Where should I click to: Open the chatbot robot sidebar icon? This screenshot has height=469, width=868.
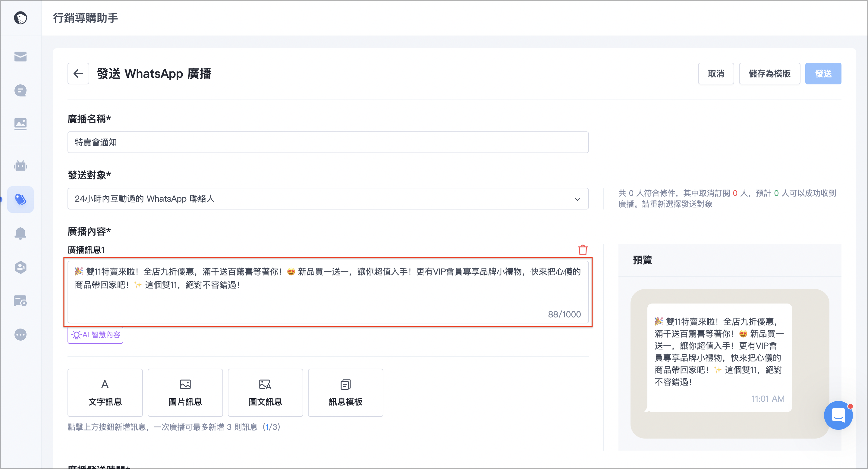20,166
